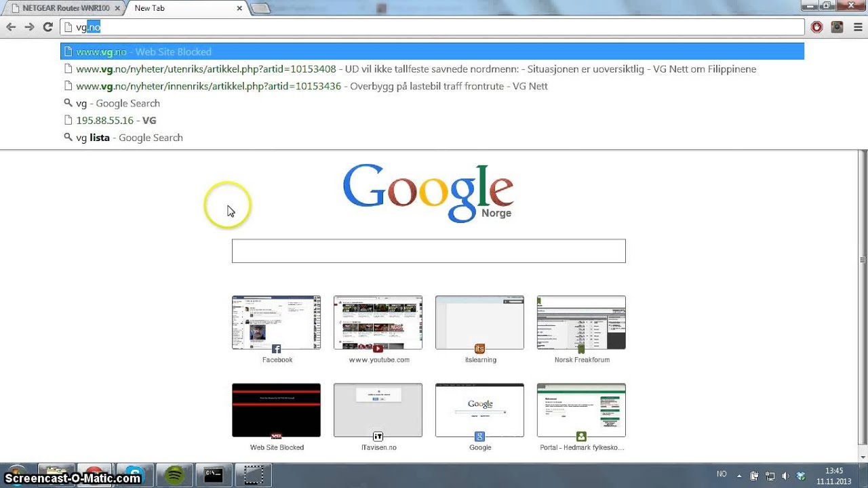This screenshot has width=868, height=488.
Task: Click the browser forward arrow
Action: (29, 27)
